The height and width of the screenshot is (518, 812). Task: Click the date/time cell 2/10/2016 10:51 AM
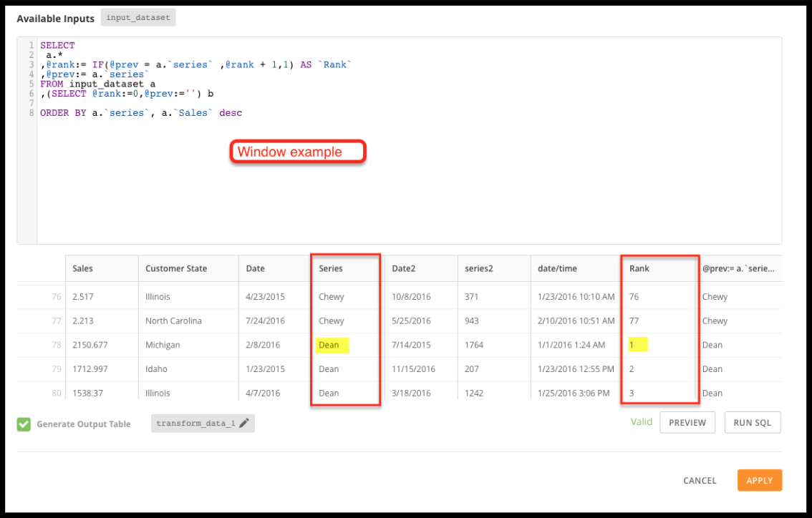pyautogui.click(x=576, y=321)
